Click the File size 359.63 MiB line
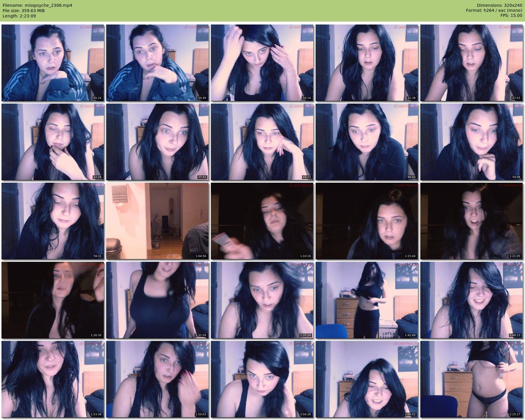 click(x=24, y=11)
